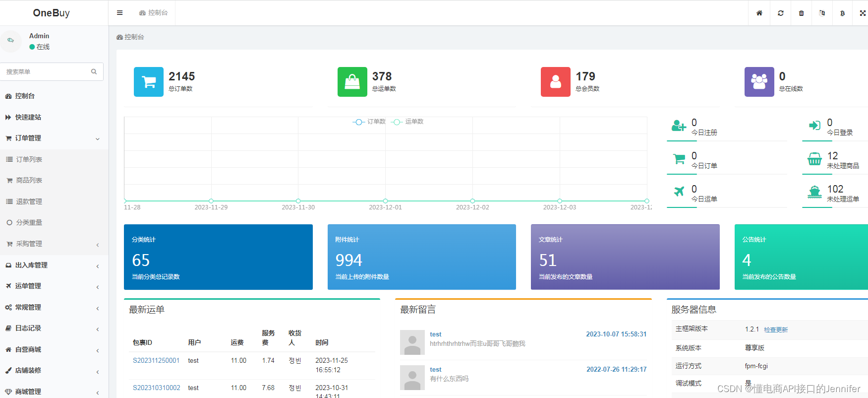The width and height of the screenshot is (868, 398).
Task: Open the first test user message link
Action: [436, 334]
